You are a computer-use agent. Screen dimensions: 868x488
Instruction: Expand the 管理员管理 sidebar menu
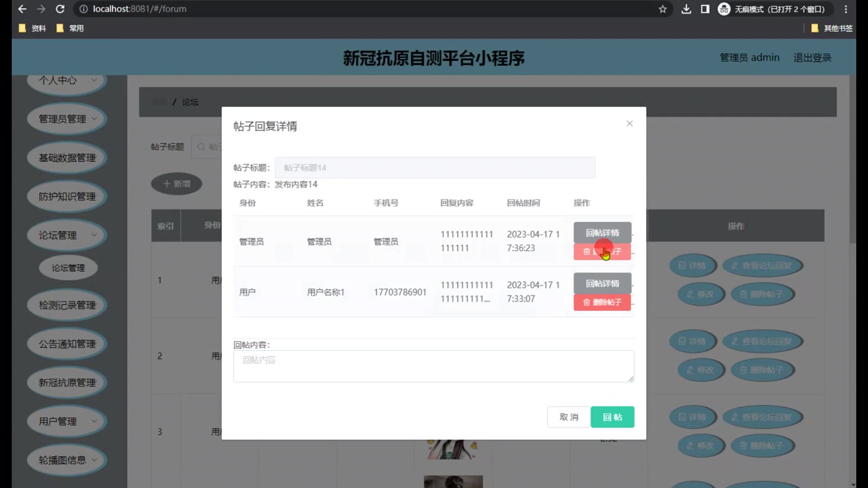tap(67, 119)
